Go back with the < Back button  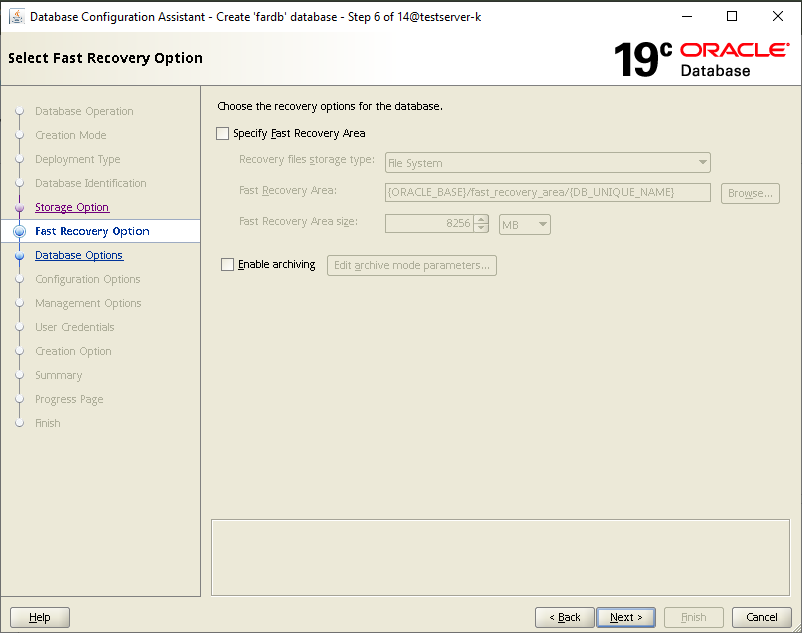(565, 617)
